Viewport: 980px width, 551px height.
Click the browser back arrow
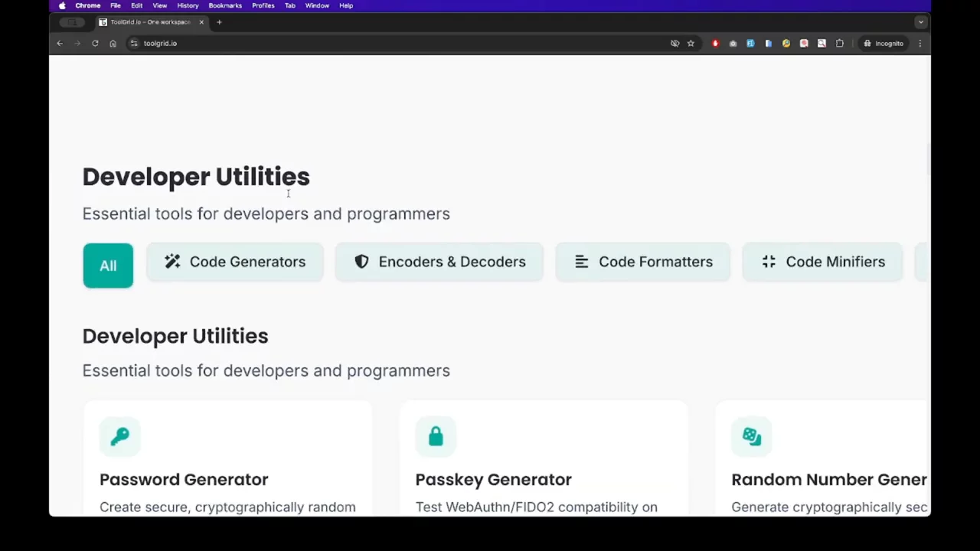tap(60, 44)
